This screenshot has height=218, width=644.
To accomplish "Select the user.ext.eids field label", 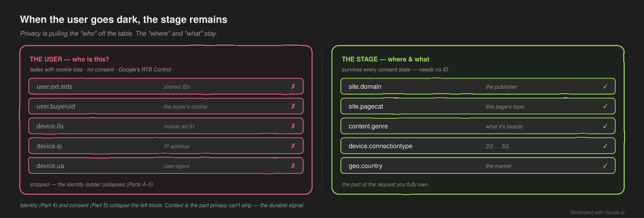I will (x=54, y=86).
